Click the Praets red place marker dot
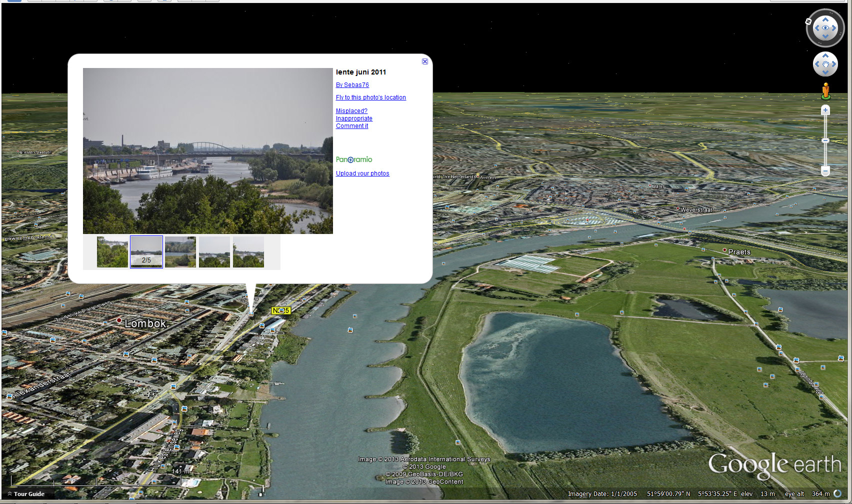The image size is (852, 504). tap(724, 250)
